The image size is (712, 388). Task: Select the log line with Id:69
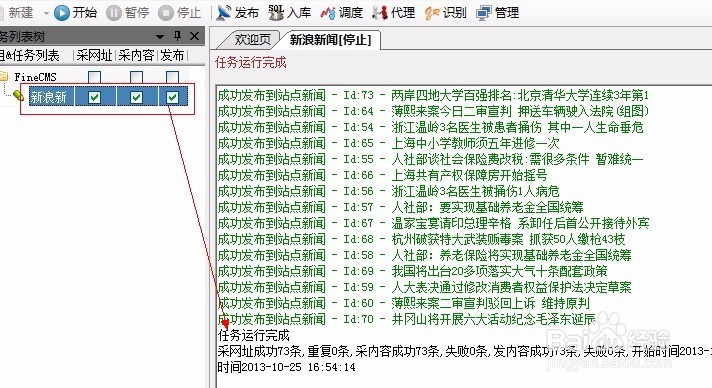[x=413, y=271]
